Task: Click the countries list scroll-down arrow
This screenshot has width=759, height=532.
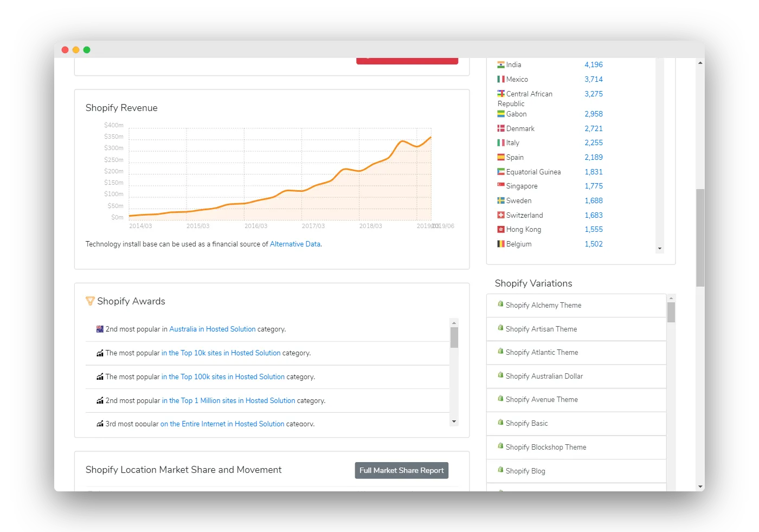Action: coord(660,249)
